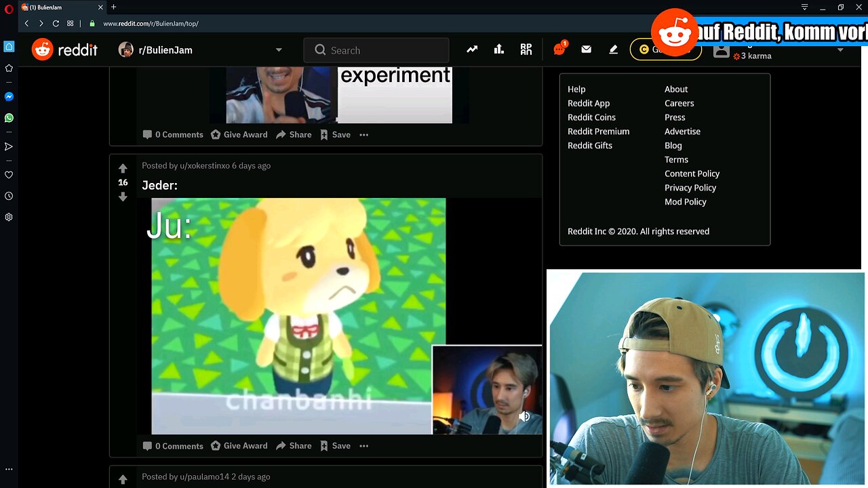The height and width of the screenshot is (488, 868).
Task: Open the Reddit home logo
Action: 64,49
